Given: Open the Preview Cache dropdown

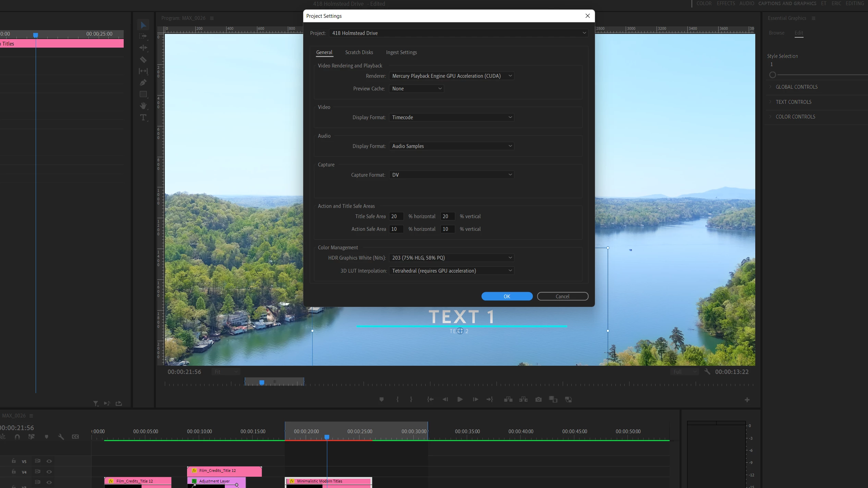Looking at the screenshot, I should (416, 89).
